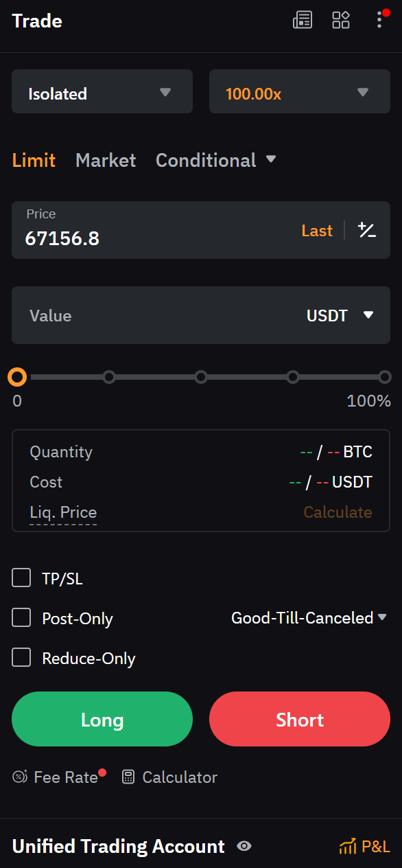Screen dimensions: 402x868
Task: Enable the TP/SL checkbox
Action: [x=21, y=578]
